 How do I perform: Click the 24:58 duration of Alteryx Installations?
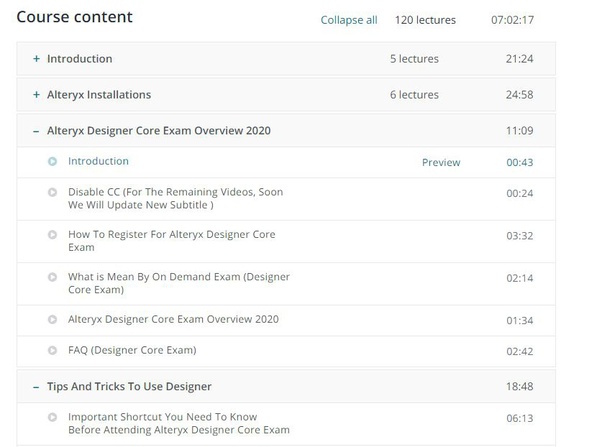point(519,95)
